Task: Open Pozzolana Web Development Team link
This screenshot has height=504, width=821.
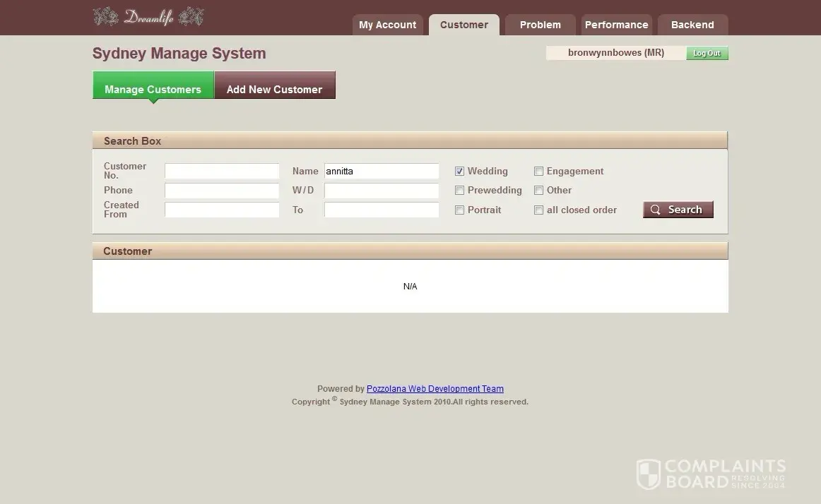Action: click(x=435, y=389)
